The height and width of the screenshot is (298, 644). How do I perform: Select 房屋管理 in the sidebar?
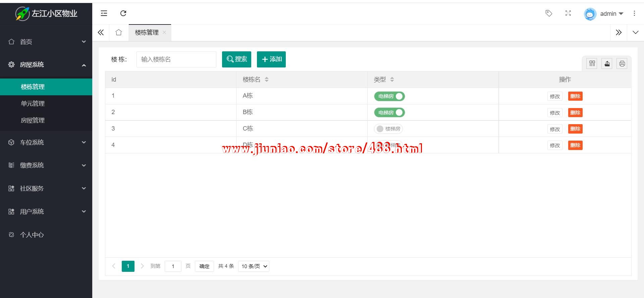pyautogui.click(x=46, y=120)
